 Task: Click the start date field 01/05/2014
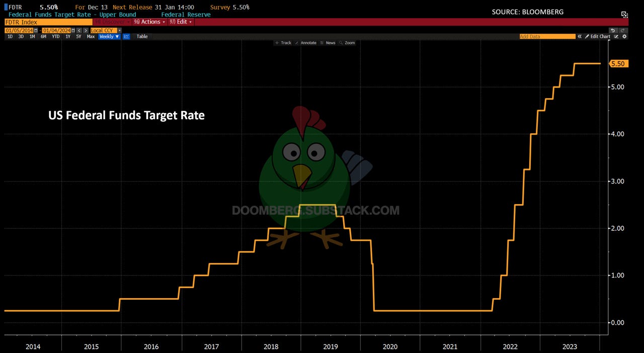[x=19, y=30]
